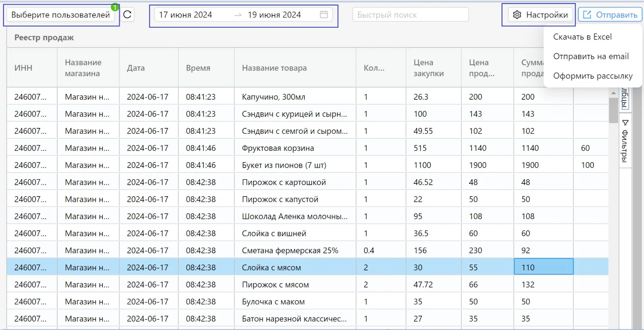
Task: Sort by the Время column header
Action: tap(206, 68)
